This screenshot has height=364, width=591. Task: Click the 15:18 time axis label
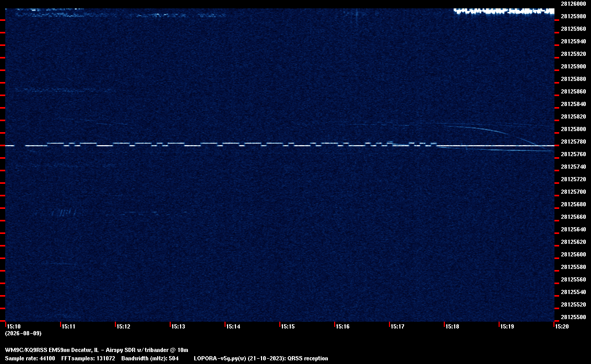tap(452, 326)
